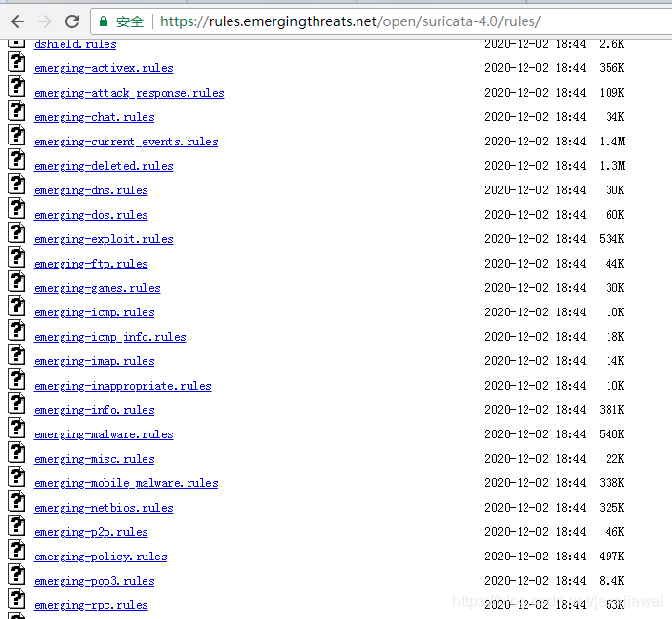Viewport: 672px width, 619px height.
Task: Click the green secure lock icon
Action: click(104, 21)
